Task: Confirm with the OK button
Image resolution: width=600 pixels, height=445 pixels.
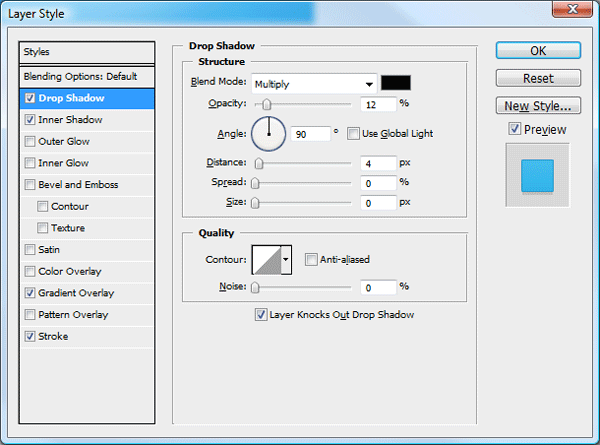Action: point(538,51)
